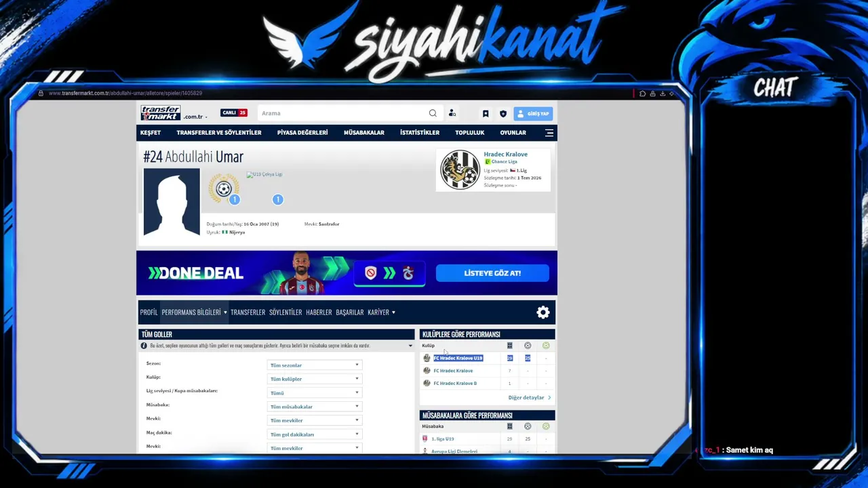Click the Hradec Kralove club crest
Screen dimensions: 868x488
click(x=460, y=169)
